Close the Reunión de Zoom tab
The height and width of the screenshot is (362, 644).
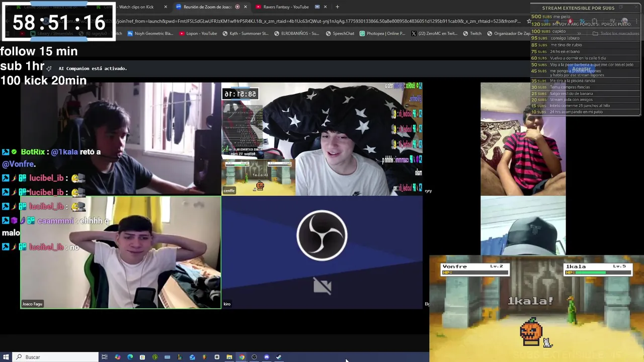[246, 7]
